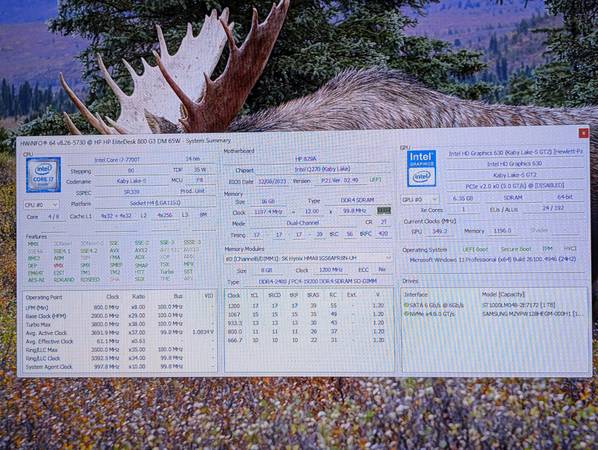Click the BIOS version P21 Ver. 02.49
598x450 pixels.
pos(339,180)
